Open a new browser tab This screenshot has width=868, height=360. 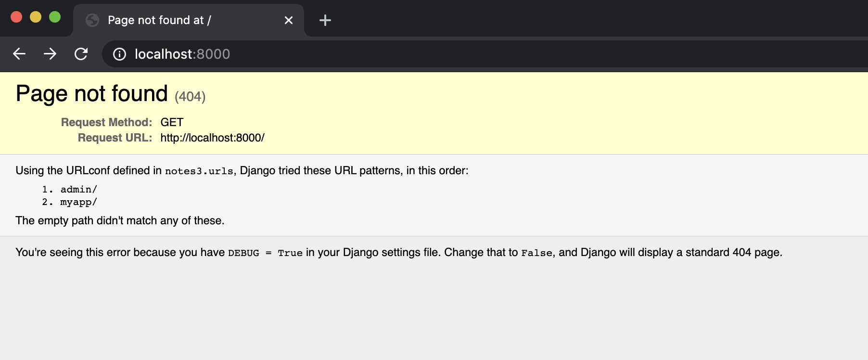[x=325, y=20]
